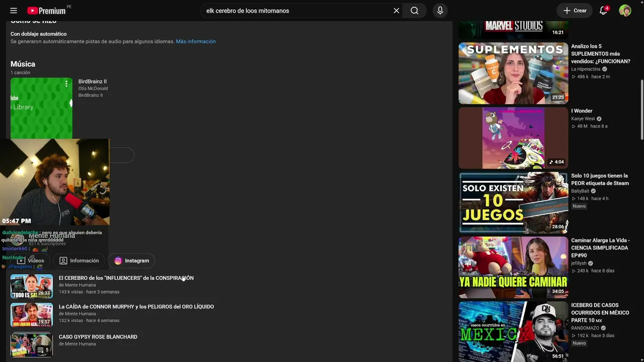This screenshot has width=644, height=362.
Task: Click the "BirdBrainz II" song title
Action: tap(93, 81)
